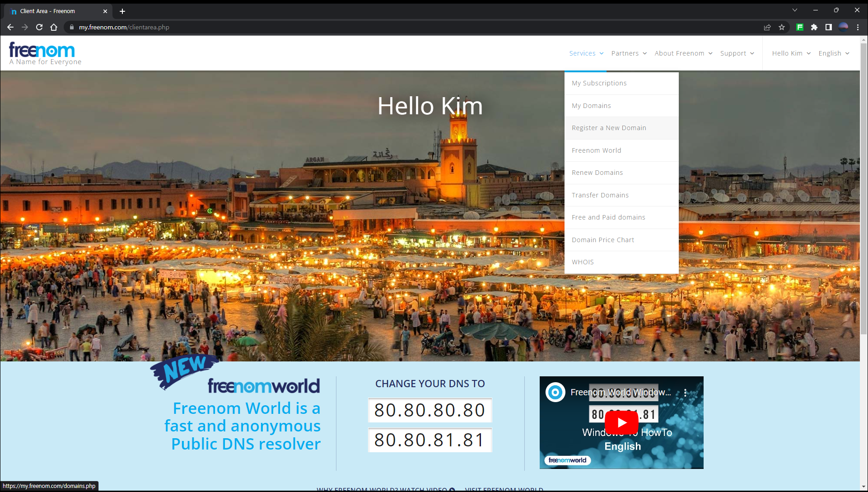Play the Freenom World YouTube video
868x492 pixels.
(621, 422)
